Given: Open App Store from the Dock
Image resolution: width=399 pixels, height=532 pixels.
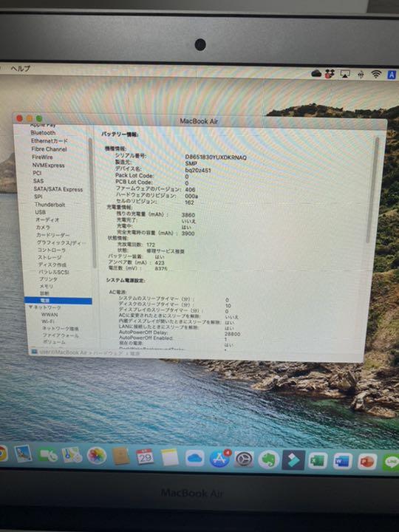Looking at the screenshot, I should click(220, 459).
